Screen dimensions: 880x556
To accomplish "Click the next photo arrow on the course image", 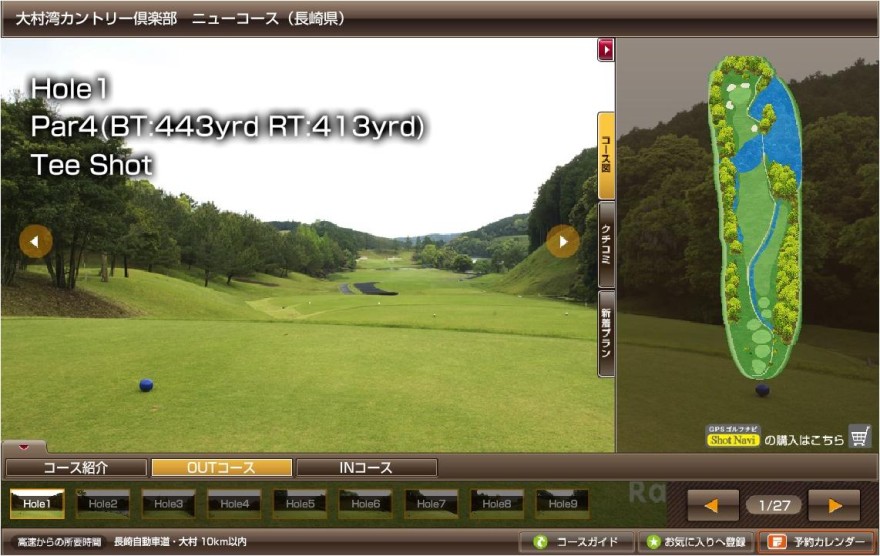I will [563, 241].
